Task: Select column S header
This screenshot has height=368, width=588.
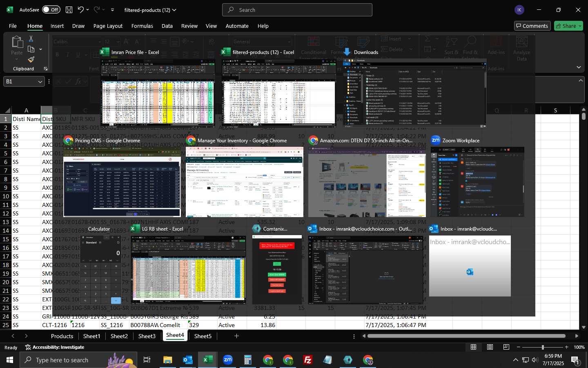Action: [x=555, y=110]
